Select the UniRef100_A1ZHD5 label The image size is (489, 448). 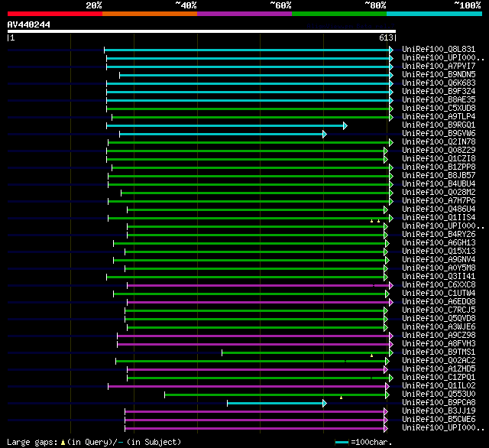point(439,369)
